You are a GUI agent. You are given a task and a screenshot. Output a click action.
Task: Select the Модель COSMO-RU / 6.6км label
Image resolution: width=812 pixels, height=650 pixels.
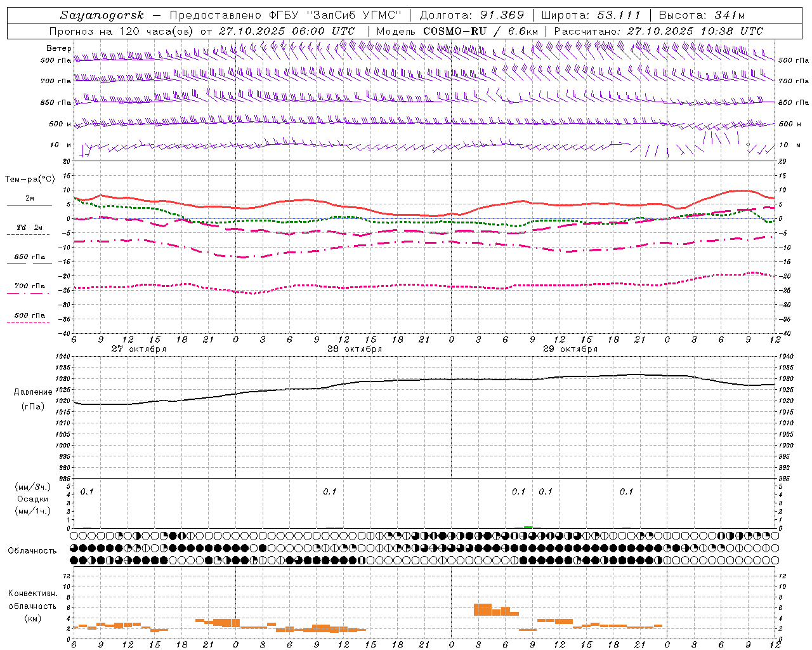tap(457, 31)
